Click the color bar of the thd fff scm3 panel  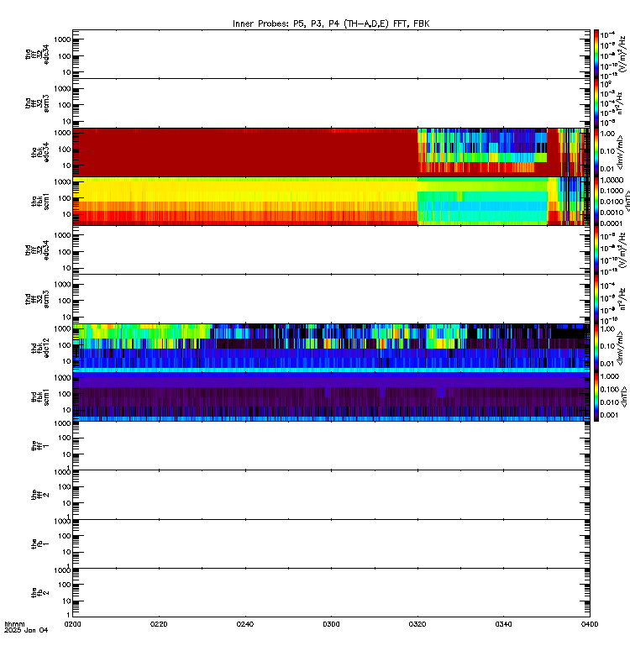596,299
